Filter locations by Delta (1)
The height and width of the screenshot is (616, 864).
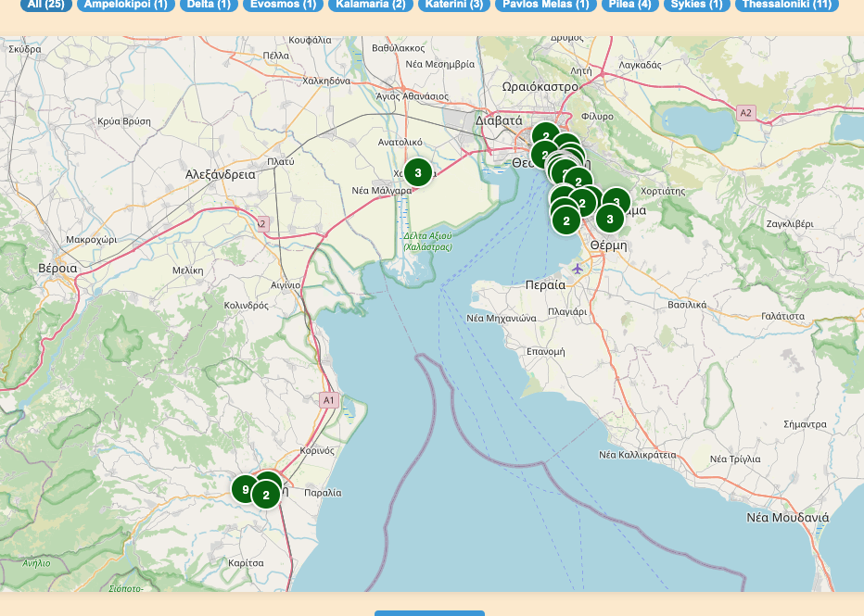coord(209,5)
